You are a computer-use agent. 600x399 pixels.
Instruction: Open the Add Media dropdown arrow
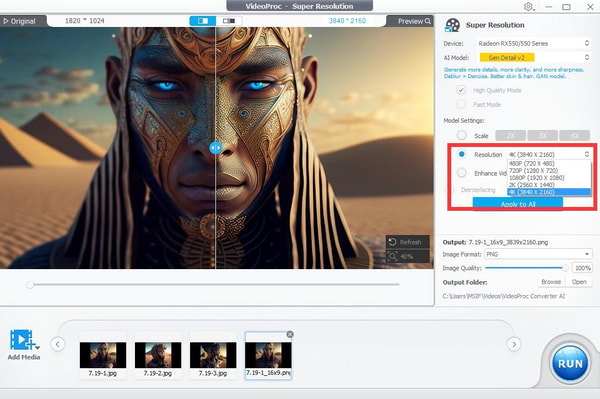pyautogui.click(x=38, y=348)
